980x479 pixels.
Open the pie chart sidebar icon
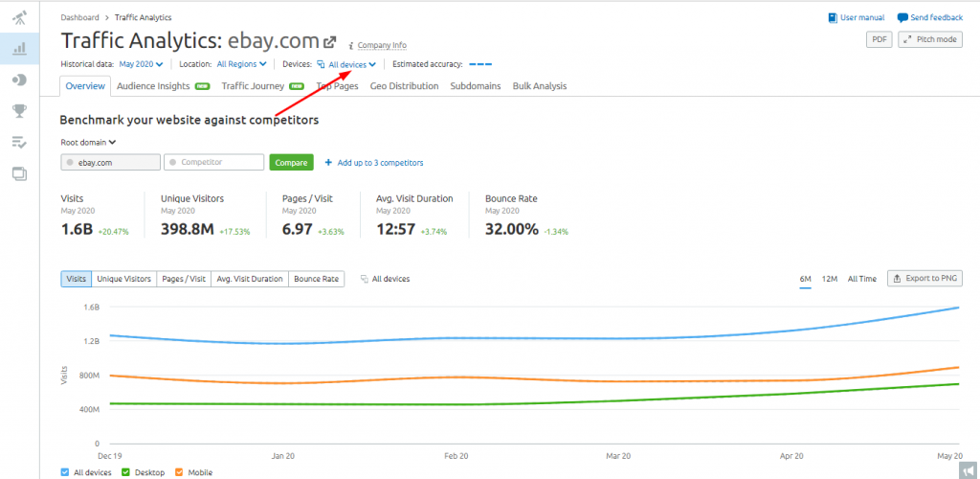pyautogui.click(x=19, y=80)
